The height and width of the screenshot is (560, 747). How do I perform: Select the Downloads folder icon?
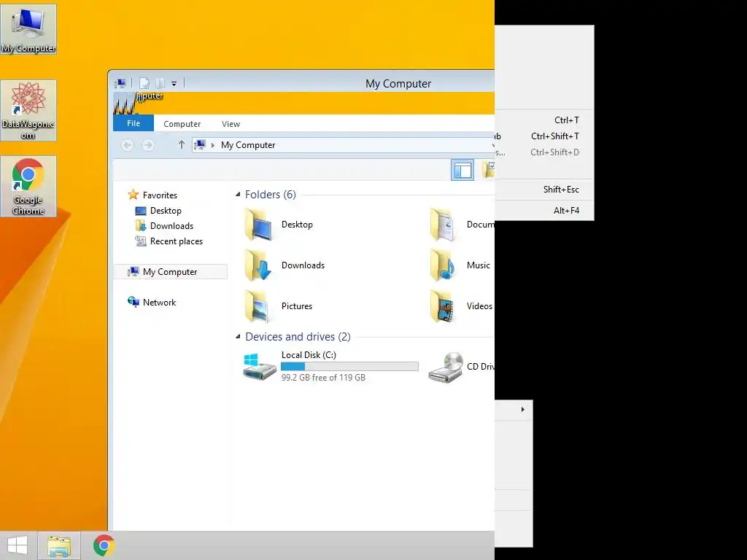click(x=259, y=265)
